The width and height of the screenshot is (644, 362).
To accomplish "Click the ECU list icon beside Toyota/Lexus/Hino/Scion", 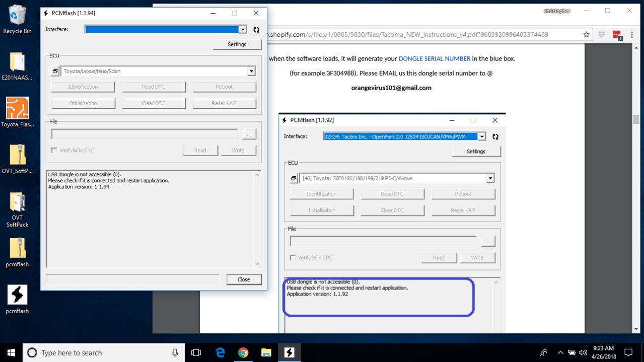I will tap(55, 71).
